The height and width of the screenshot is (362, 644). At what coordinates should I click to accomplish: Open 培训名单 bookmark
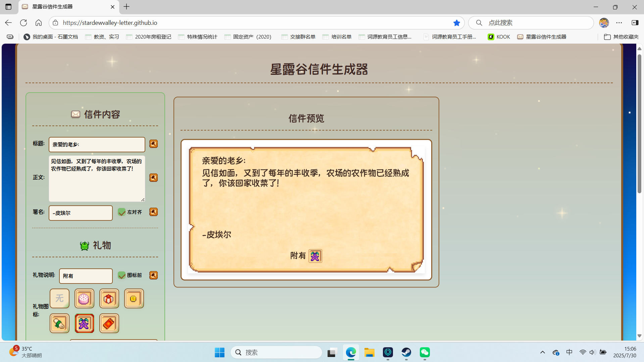337,37
